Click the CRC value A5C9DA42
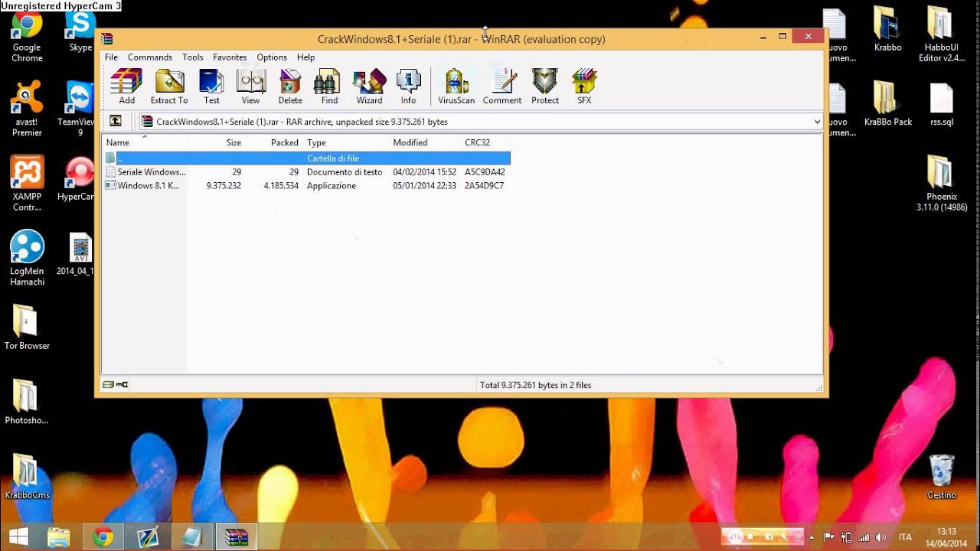980x551 pixels. pos(485,172)
